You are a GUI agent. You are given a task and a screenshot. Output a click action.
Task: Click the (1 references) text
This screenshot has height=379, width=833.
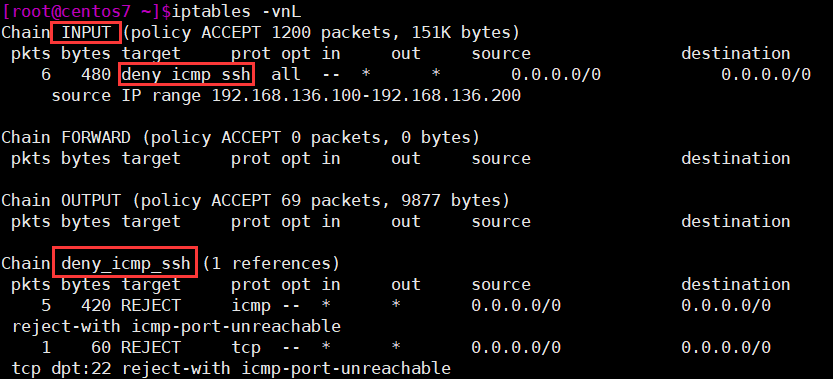(270, 263)
